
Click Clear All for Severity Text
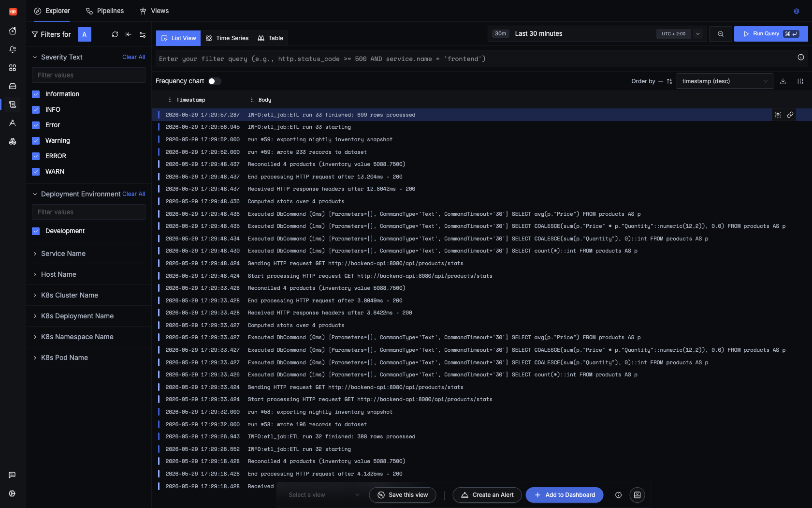click(x=133, y=57)
